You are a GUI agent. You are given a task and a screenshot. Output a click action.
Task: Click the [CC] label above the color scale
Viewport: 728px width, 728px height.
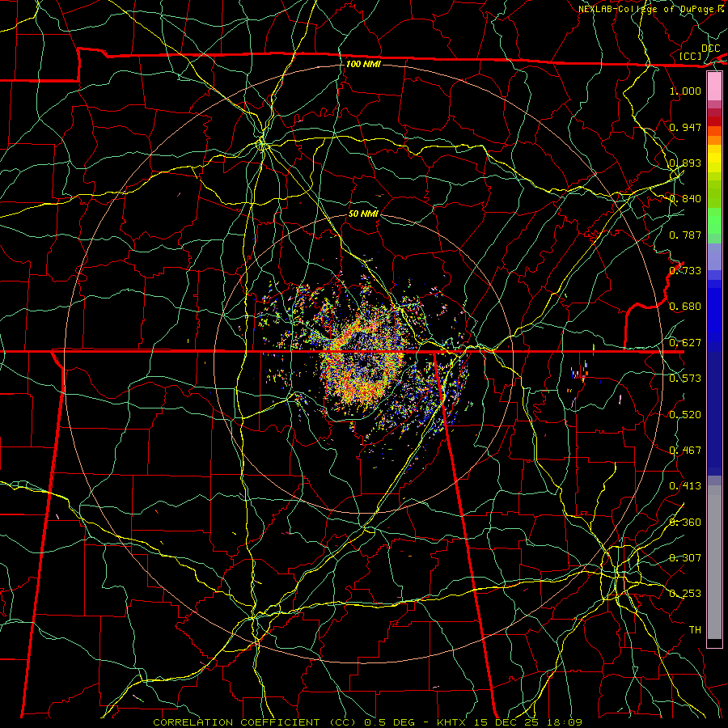(691, 56)
